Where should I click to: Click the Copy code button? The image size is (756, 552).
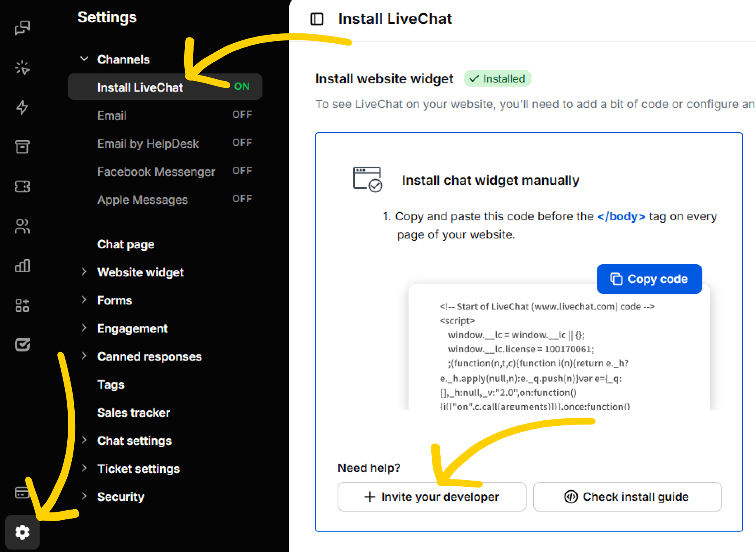tap(649, 279)
